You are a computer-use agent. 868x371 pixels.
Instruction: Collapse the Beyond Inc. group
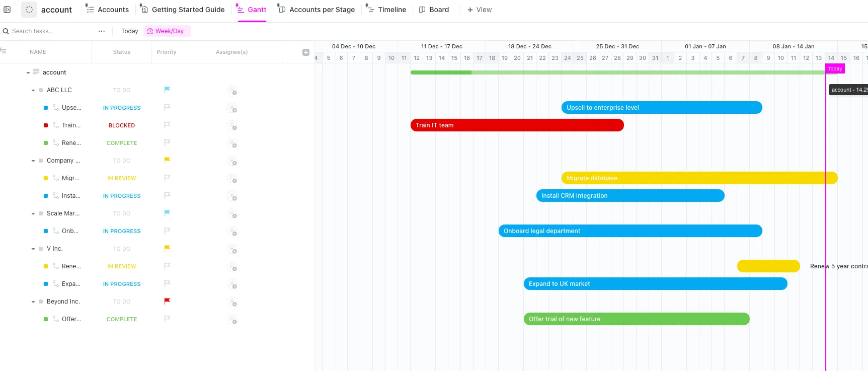[33, 302]
